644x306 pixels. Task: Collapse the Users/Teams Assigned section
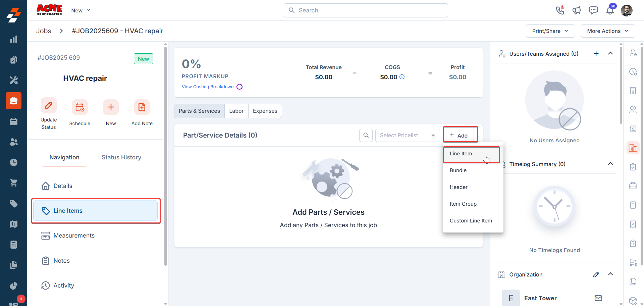coord(610,53)
